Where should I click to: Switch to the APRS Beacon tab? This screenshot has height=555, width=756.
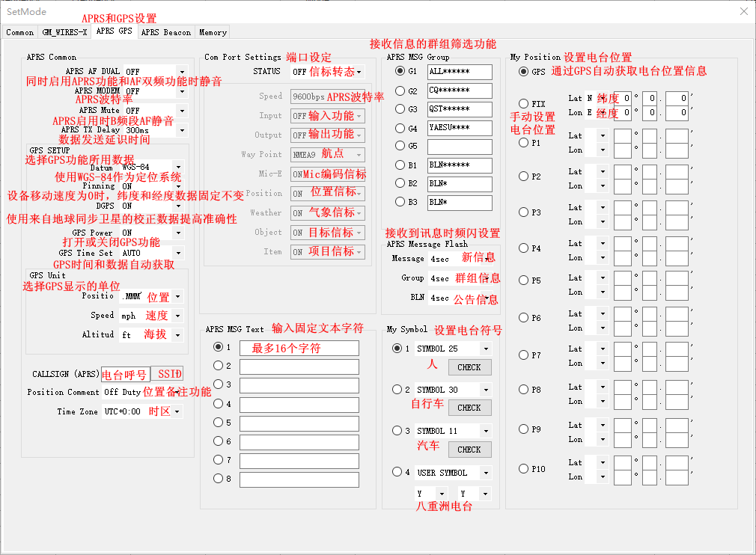pyautogui.click(x=165, y=32)
